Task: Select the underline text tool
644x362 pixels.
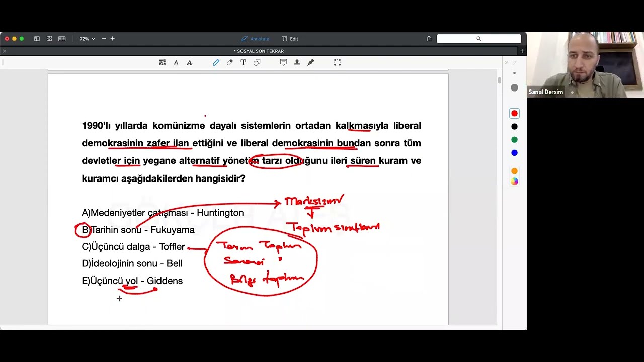Action: coord(176,62)
